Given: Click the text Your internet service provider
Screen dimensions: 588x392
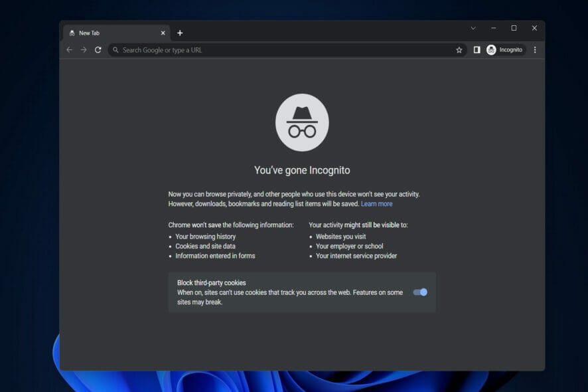Looking at the screenshot, I should [x=356, y=256].
